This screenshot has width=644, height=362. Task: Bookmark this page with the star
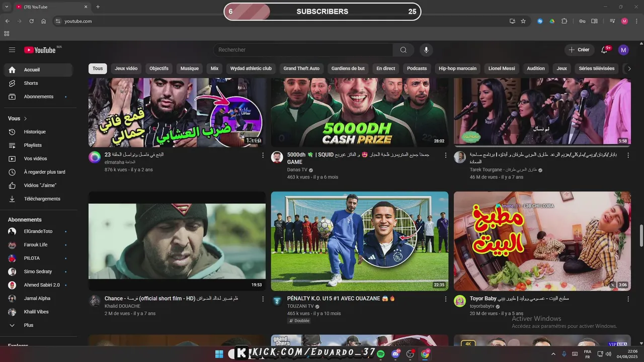[x=523, y=21]
